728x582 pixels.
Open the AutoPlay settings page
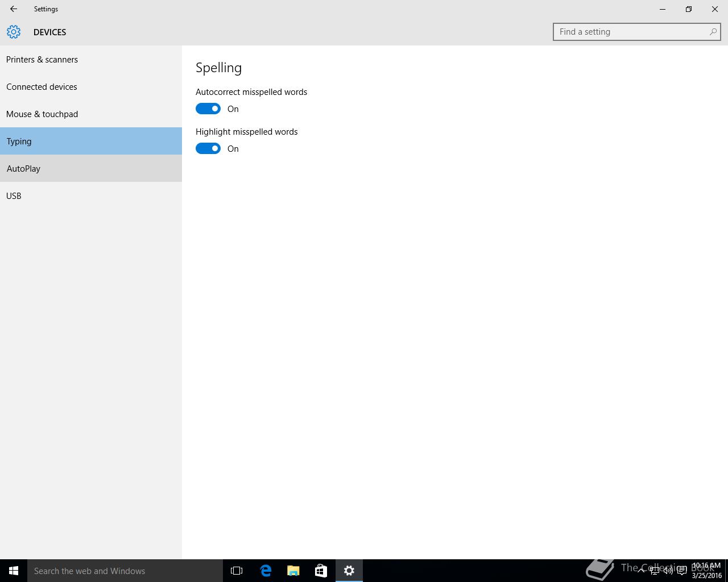[24, 169]
